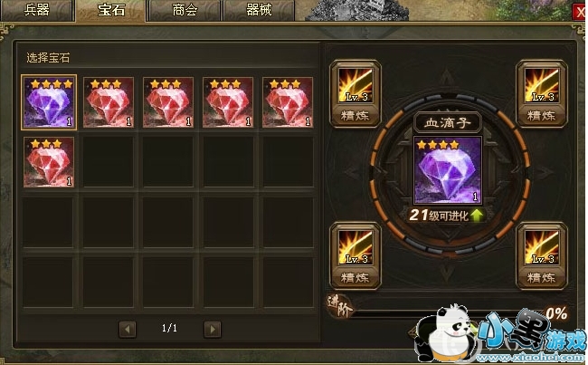Click the top-left Lv.3 skill icon

pos(356,85)
